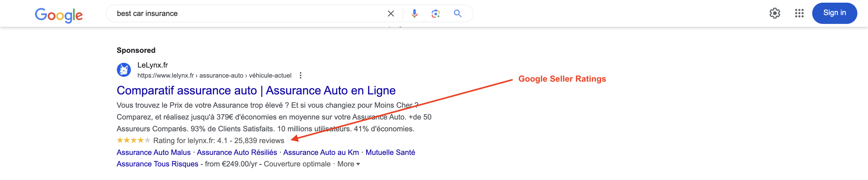Open the Assurance Auto Résiliés link
Image resolution: width=868 pixels, height=180 pixels.
tap(237, 152)
